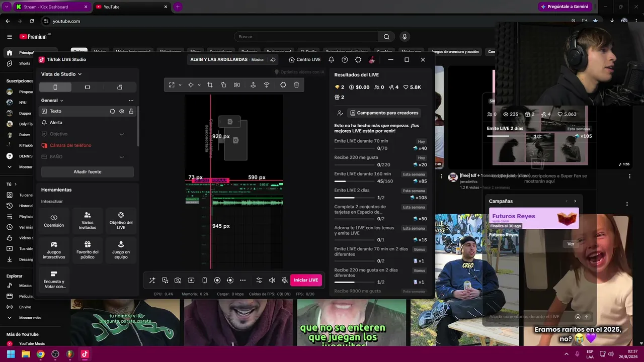Screen dimensions: 644x362
Task: Open the Objetivo del LIVE tool
Action: click(x=121, y=220)
